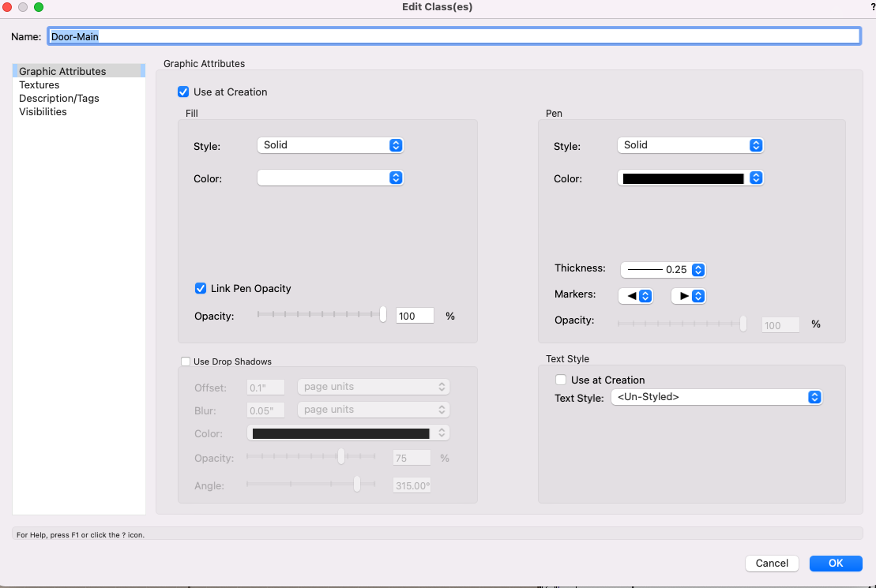Click the OK button

pos(836,563)
